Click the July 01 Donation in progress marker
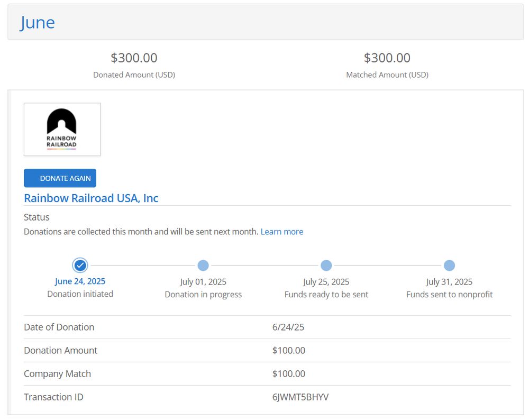This screenshot has height=420, width=529. [203, 266]
